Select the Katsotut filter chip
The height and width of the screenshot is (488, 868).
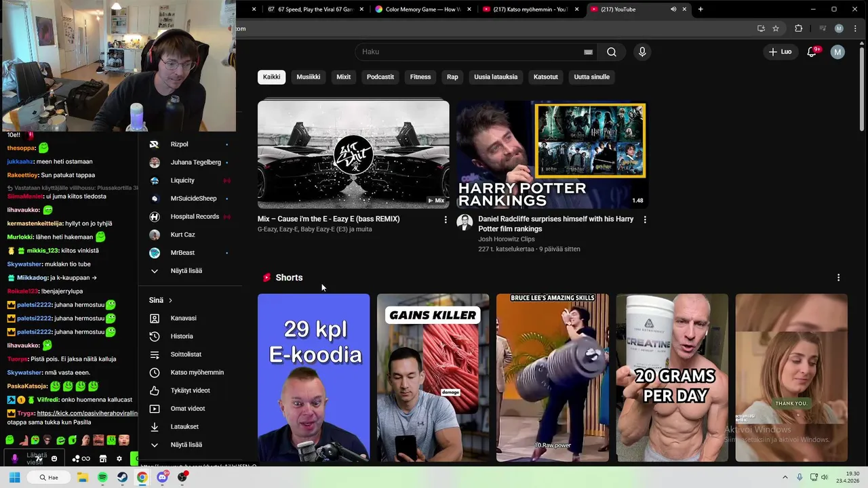(x=546, y=77)
